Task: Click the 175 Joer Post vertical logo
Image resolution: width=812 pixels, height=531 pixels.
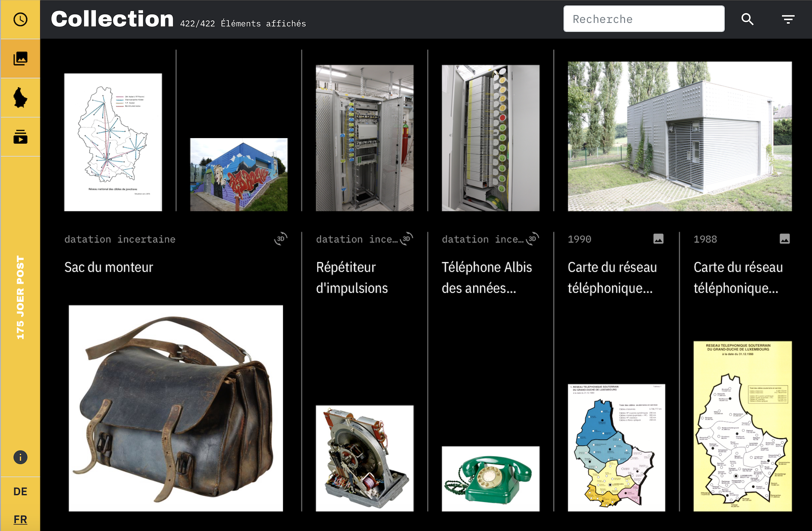Action: (x=20, y=298)
